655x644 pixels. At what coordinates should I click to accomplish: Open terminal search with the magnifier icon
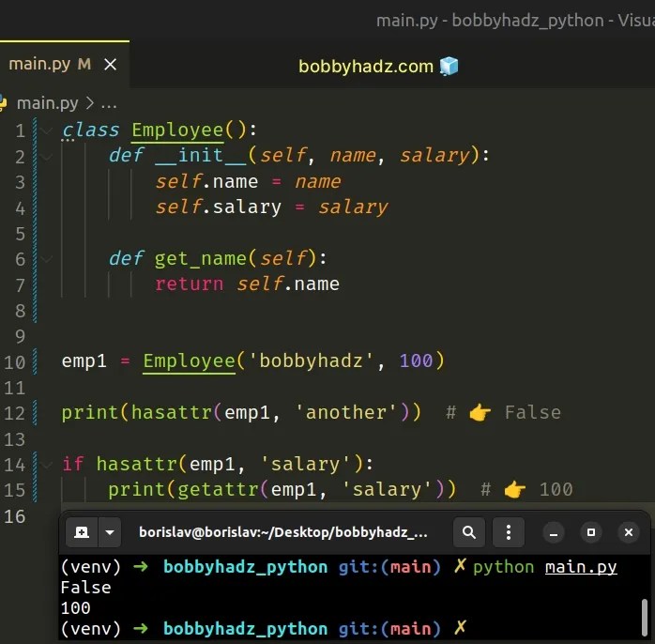469,532
